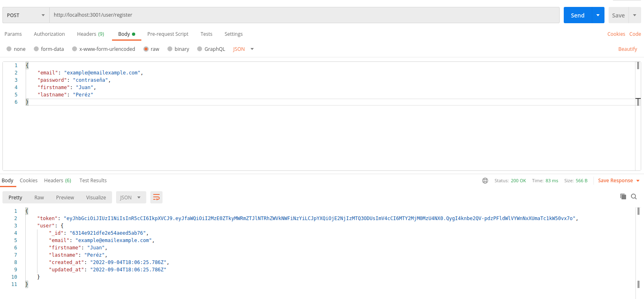Screen dimensions: 644x299
Task: Click the globe network information icon
Action: [x=485, y=181]
